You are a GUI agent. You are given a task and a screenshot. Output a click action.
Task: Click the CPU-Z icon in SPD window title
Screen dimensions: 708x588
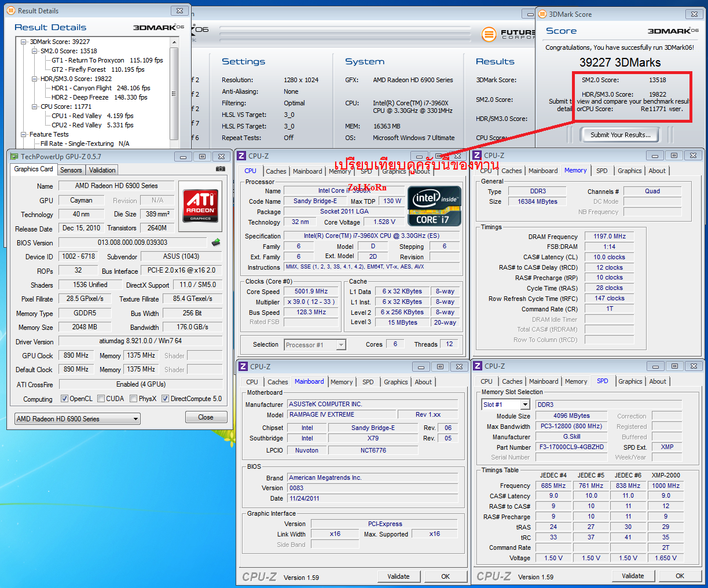click(477, 366)
